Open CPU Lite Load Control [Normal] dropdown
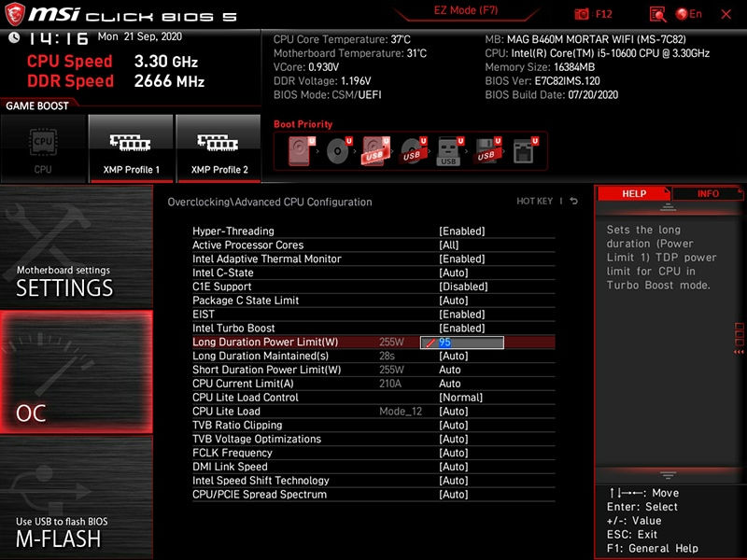747x560 pixels. 460,398
